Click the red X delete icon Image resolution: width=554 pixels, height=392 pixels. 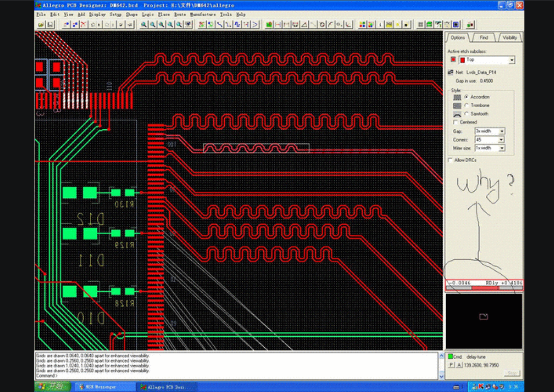pos(84,24)
